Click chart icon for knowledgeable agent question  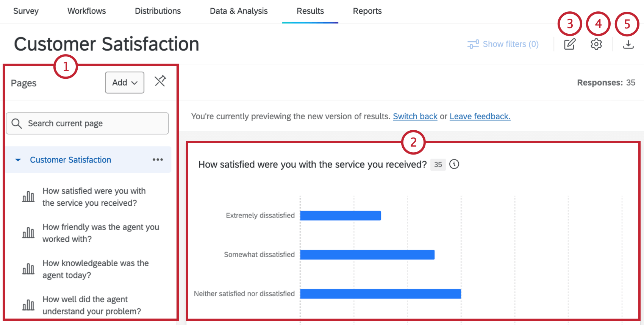[28, 269]
